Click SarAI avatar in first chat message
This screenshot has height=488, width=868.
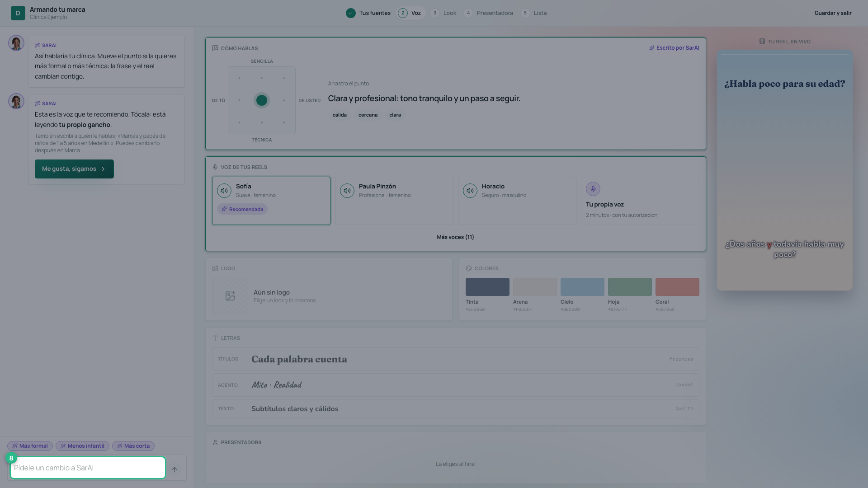[x=16, y=43]
